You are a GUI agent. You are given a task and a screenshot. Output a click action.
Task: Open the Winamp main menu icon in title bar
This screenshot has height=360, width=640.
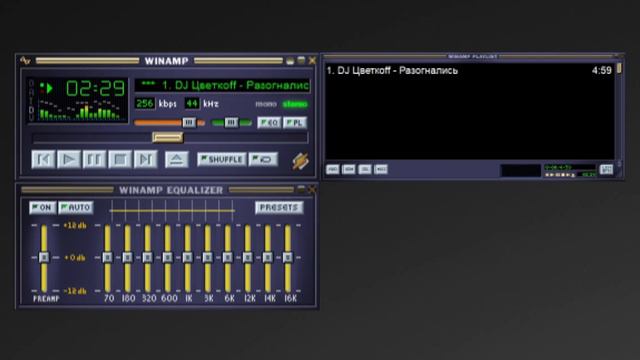pyautogui.click(x=25, y=61)
